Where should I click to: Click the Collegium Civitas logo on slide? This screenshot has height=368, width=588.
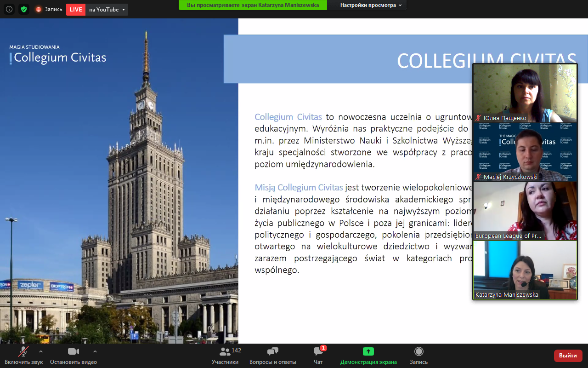click(x=58, y=55)
